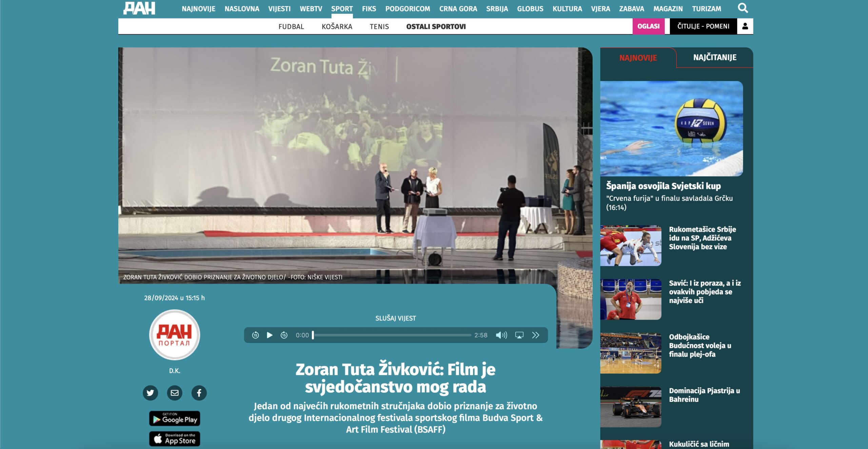The width and height of the screenshot is (868, 449).
Task: Open AirPlay in audio player
Action: [519, 335]
